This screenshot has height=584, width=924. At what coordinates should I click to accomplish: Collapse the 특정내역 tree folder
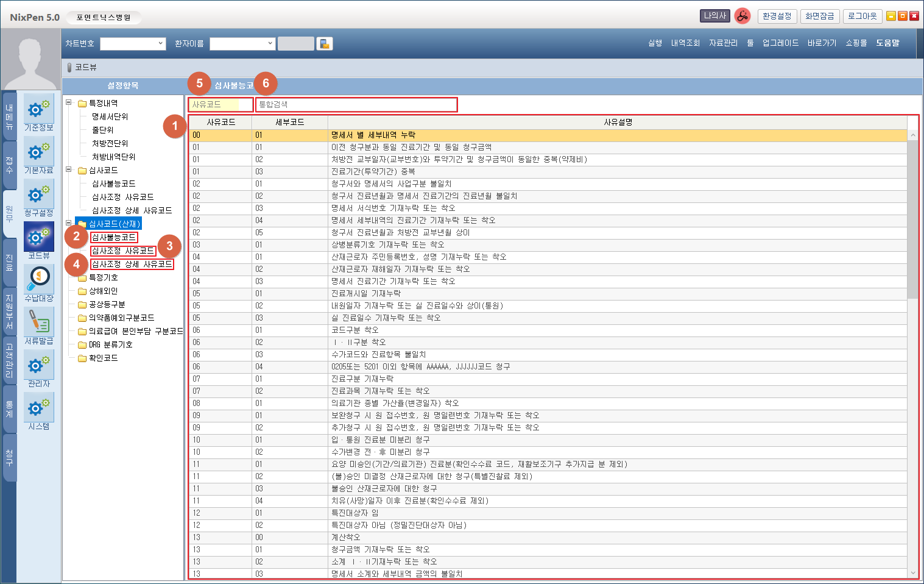coord(69,103)
